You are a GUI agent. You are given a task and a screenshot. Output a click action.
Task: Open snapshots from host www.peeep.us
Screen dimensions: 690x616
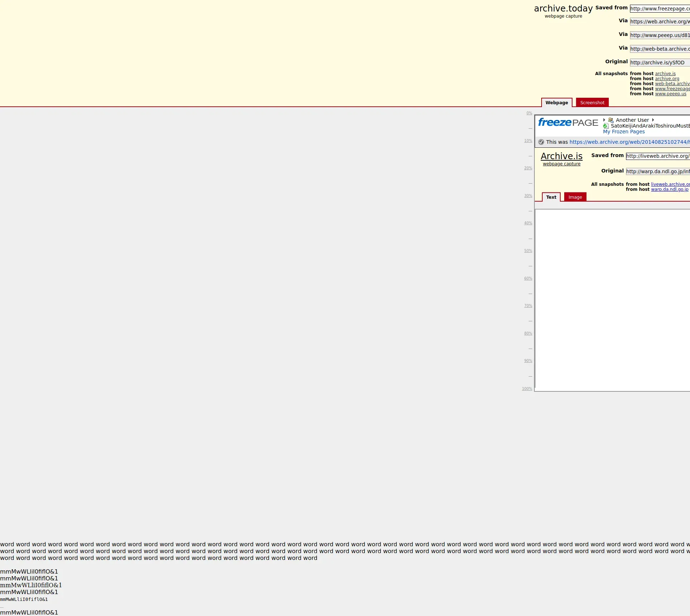tap(670, 94)
